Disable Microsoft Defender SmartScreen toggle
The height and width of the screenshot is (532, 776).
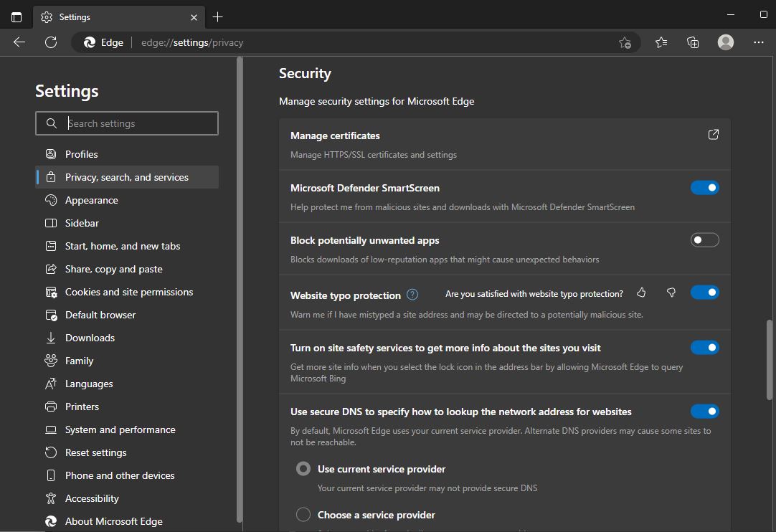[x=704, y=188]
